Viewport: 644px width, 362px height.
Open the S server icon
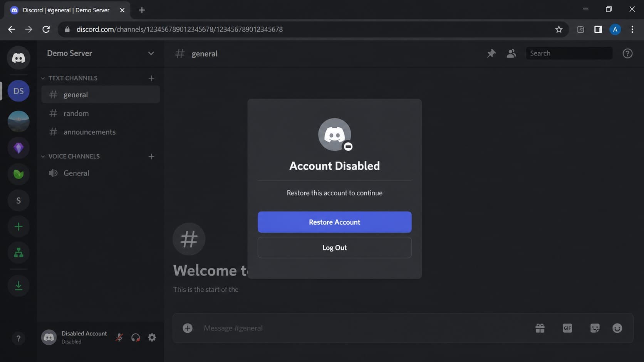click(x=18, y=200)
